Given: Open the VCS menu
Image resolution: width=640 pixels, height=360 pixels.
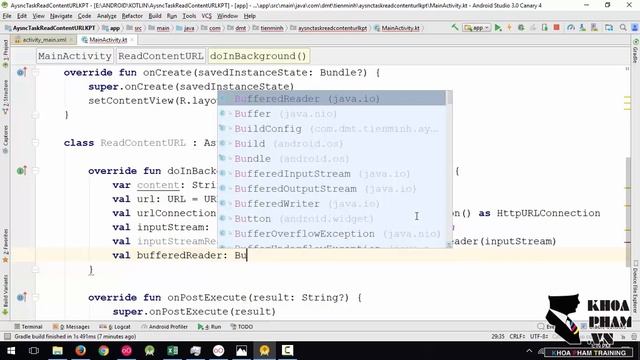Looking at the screenshot, I should [207, 16].
